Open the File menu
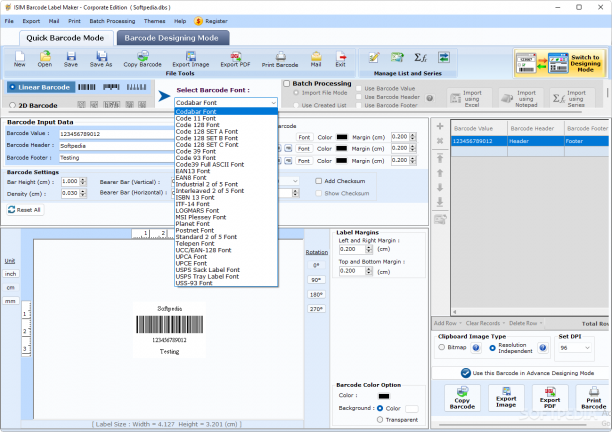The image size is (612, 432). tap(9, 21)
